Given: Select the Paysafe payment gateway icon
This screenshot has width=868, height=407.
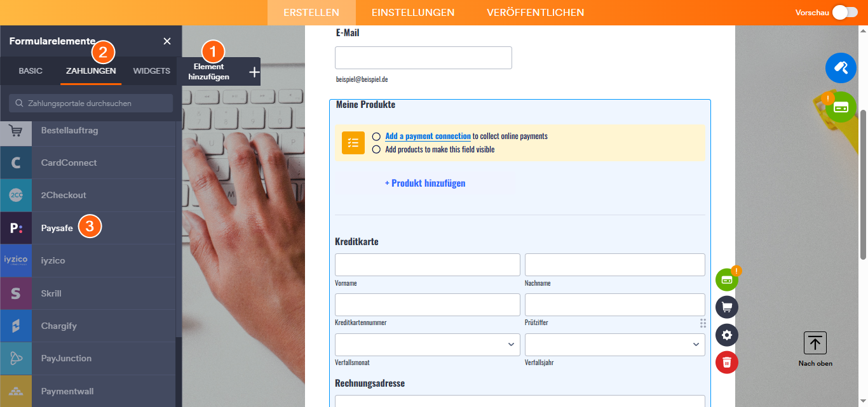Looking at the screenshot, I should (x=16, y=228).
